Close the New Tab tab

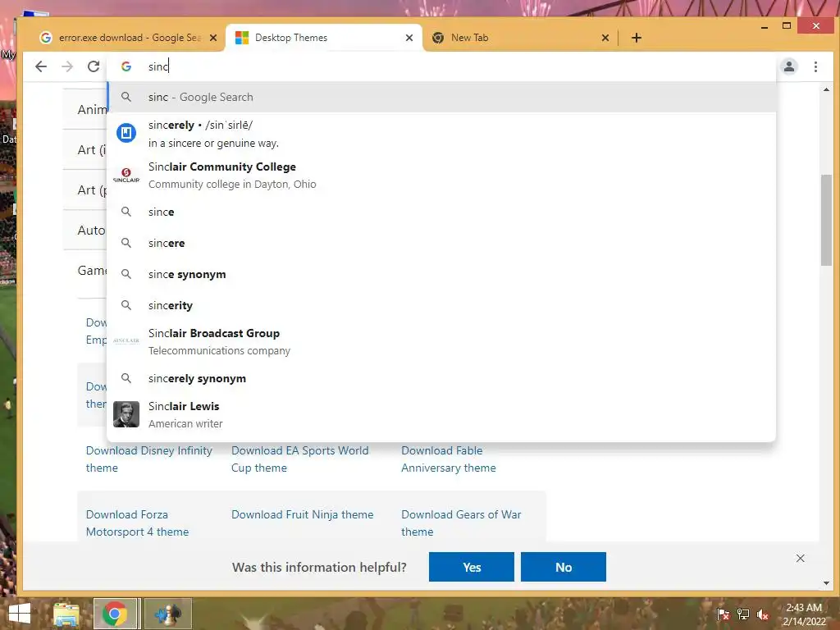[x=605, y=38]
